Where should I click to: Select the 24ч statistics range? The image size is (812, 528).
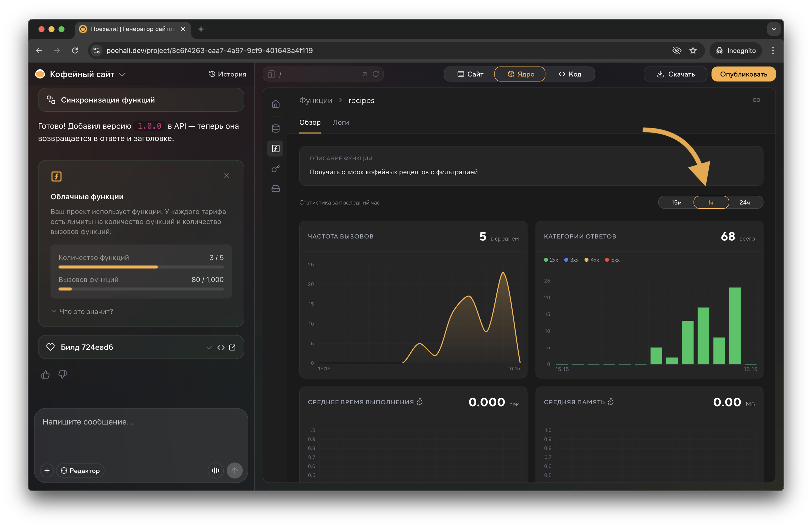744,202
